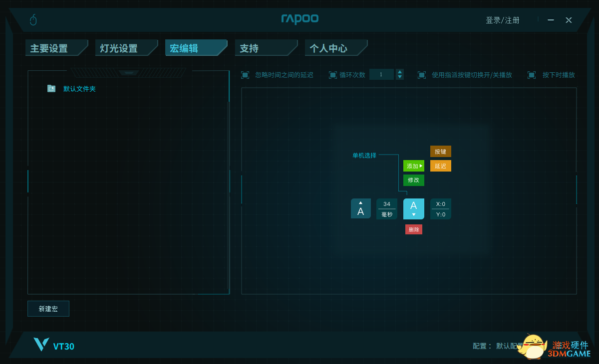The image size is (599, 364).
Task: Click the 新建宏 button
Action: [48, 309]
